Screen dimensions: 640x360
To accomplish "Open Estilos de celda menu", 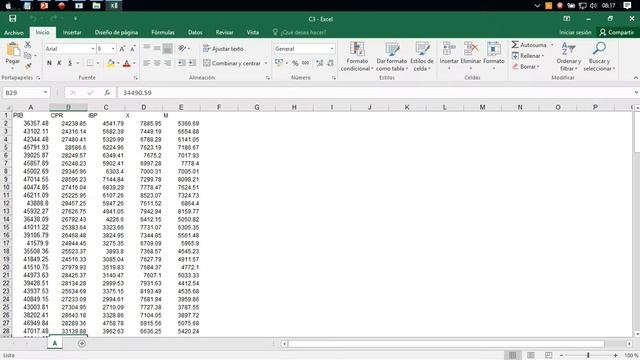I will (x=422, y=56).
